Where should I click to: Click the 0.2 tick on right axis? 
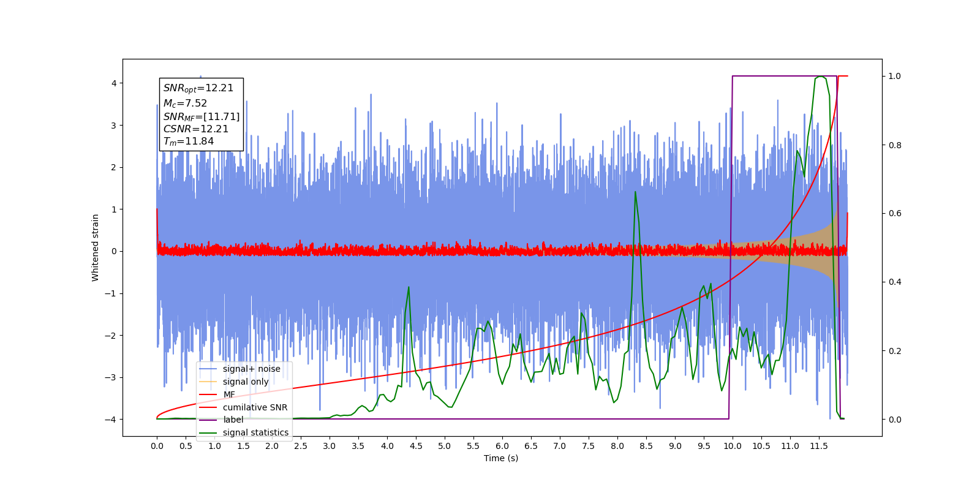click(x=895, y=351)
